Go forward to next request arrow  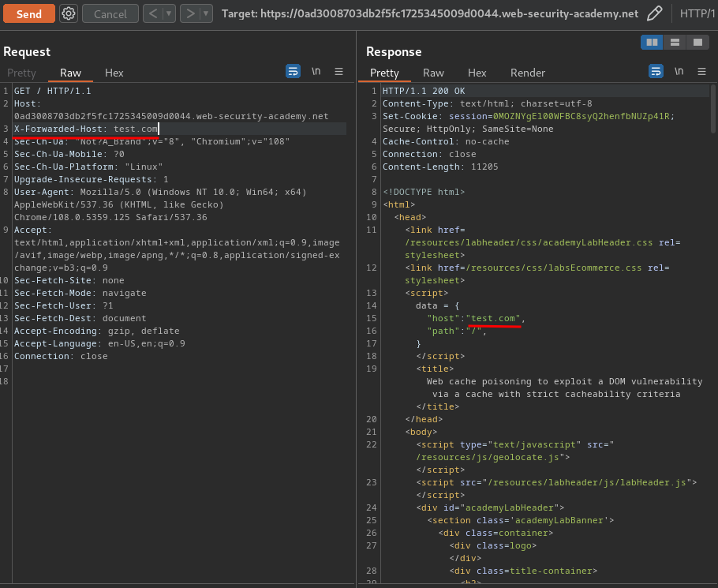pyautogui.click(x=190, y=13)
